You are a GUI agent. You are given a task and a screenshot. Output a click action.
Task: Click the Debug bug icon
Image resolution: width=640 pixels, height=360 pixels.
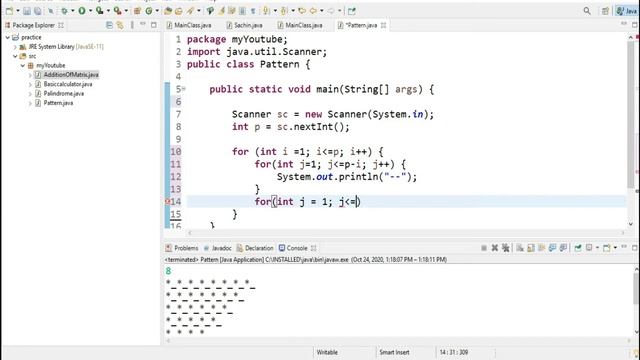tap(64, 11)
